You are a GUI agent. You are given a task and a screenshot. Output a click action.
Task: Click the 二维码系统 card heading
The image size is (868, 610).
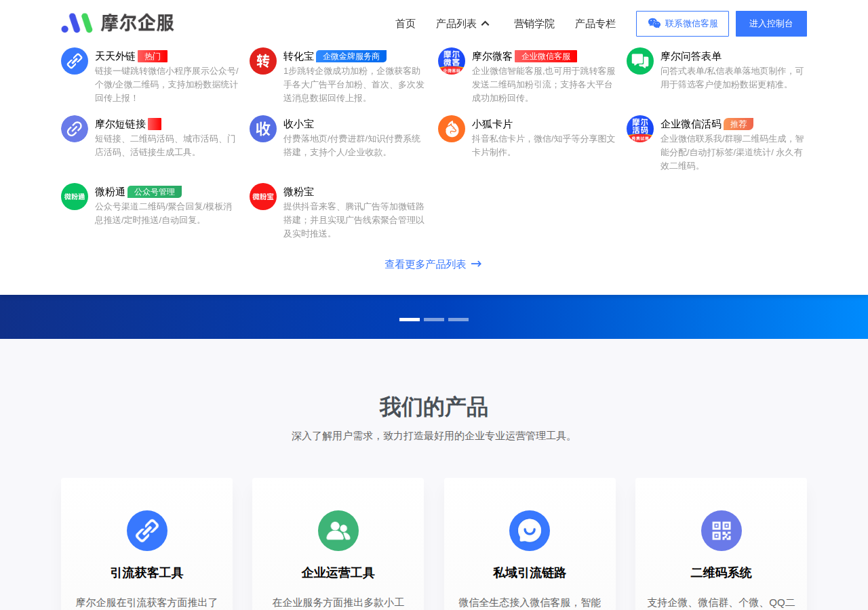[x=721, y=573]
